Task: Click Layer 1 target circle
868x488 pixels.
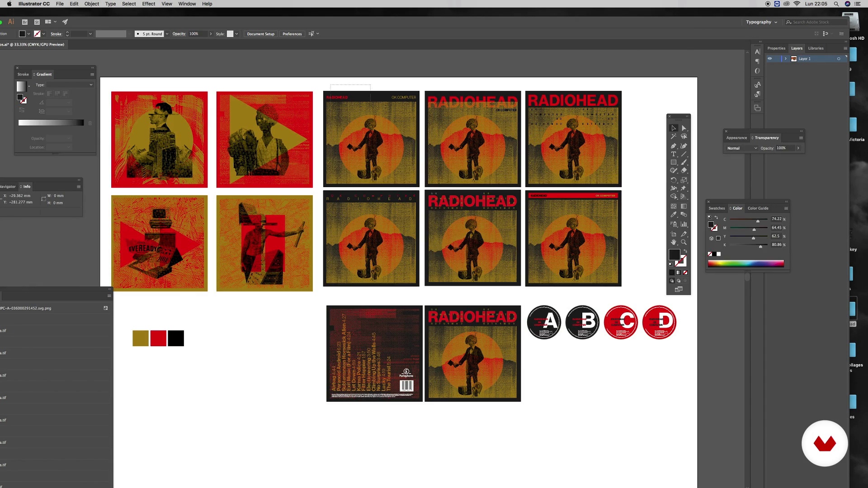Action: [x=839, y=59]
